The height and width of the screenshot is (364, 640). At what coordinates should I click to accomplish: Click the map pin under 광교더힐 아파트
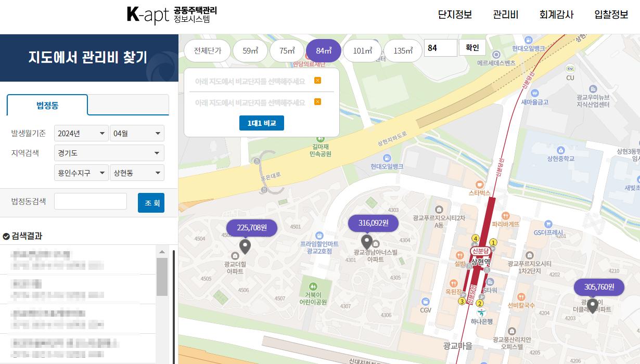[x=245, y=245]
